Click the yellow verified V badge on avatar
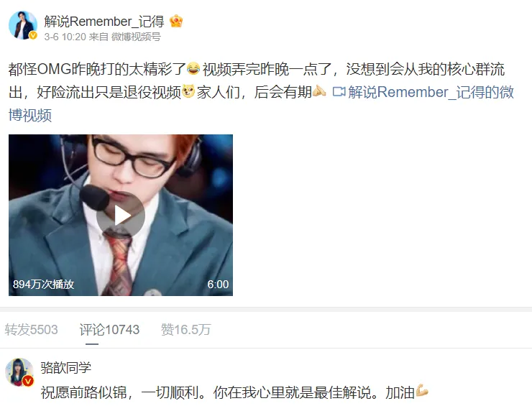This screenshot has height=406, width=532. 33,35
